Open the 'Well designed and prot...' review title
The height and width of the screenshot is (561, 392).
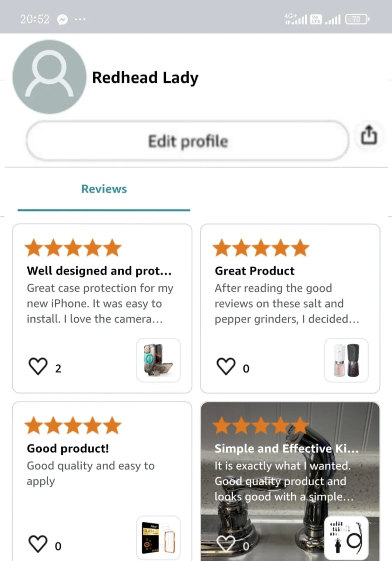click(99, 271)
